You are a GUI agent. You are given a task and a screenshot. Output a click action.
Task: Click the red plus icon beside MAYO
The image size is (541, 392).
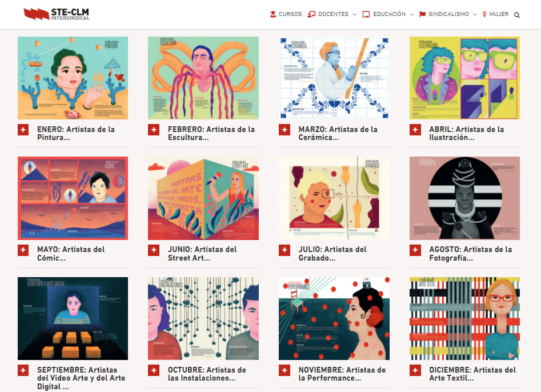coord(23,250)
